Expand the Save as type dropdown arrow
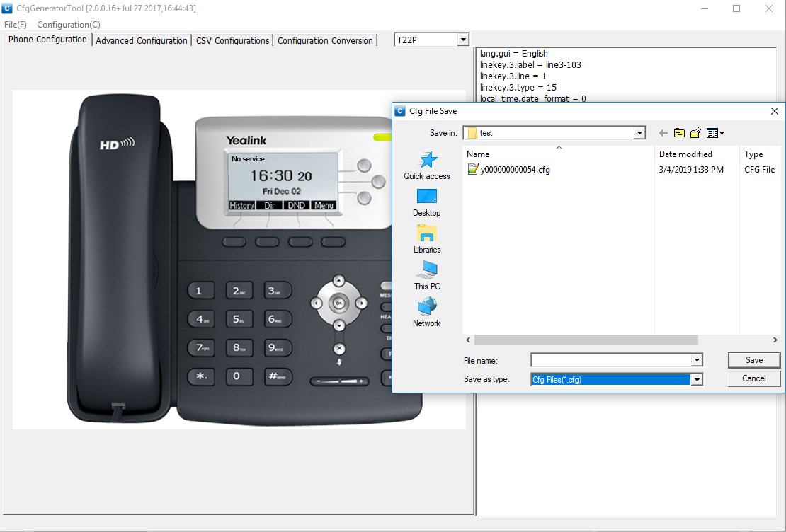 point(697,380)
